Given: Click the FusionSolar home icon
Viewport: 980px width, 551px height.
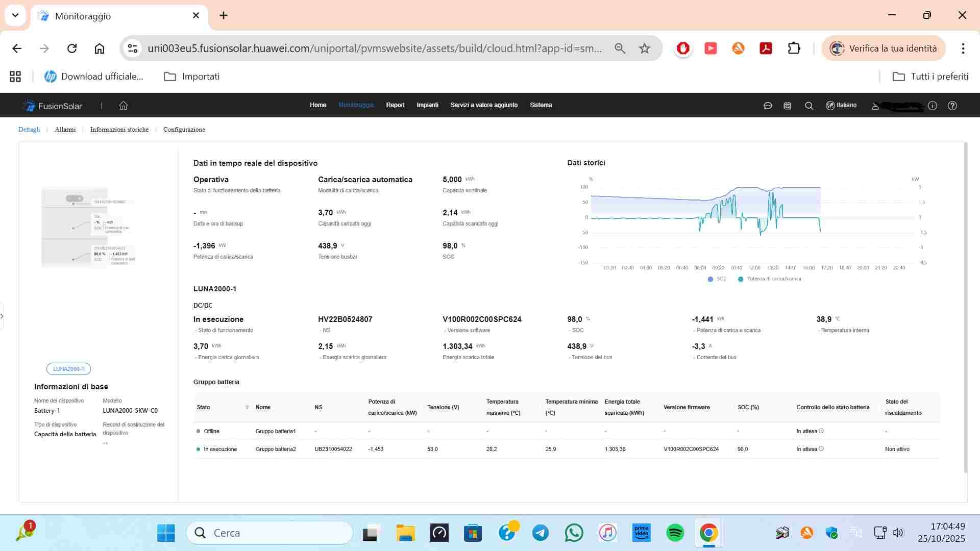Looking at the screenshot, I should (x=124, y=106).
